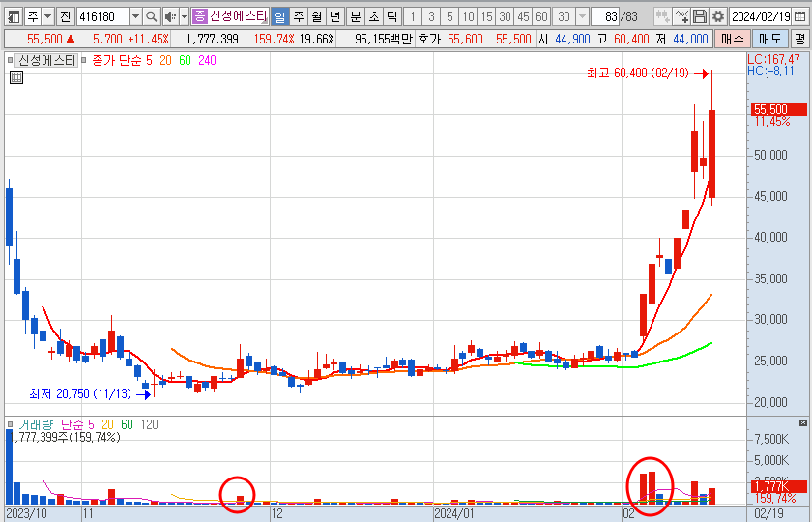Viewport: 812px width, 522px height.
Task: Add an indicator with line-plus icon
Action: click(681, 17)
